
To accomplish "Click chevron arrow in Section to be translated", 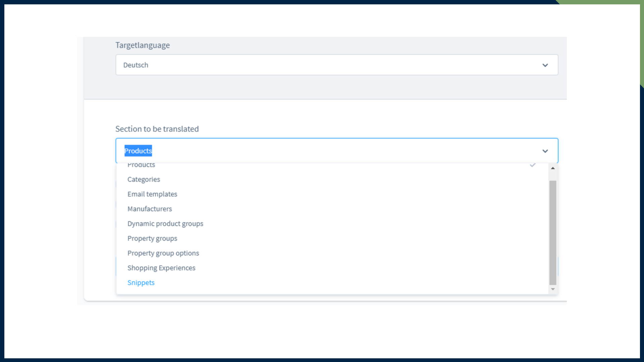I will click(x=545, y=151).
